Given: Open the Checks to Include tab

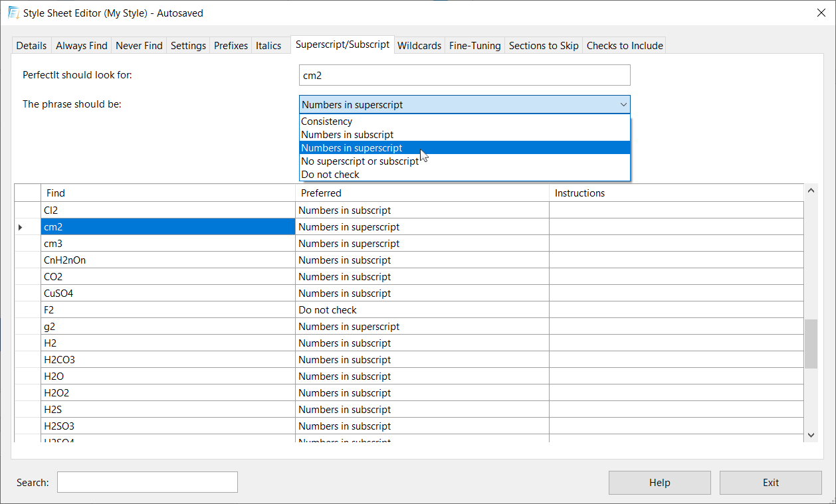Looking at the screenshot, I should click(624, 46).
